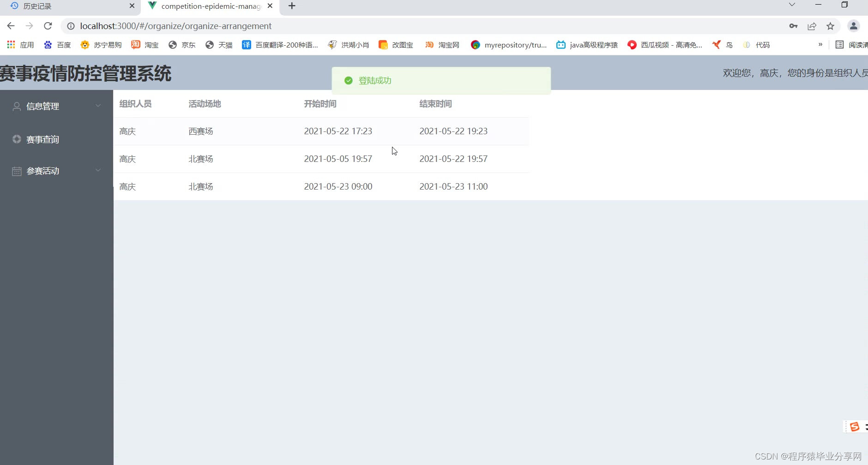The image size is (868, 465).
Task: Click the 开始时间 column header
Action: click(x=320, y=104)
